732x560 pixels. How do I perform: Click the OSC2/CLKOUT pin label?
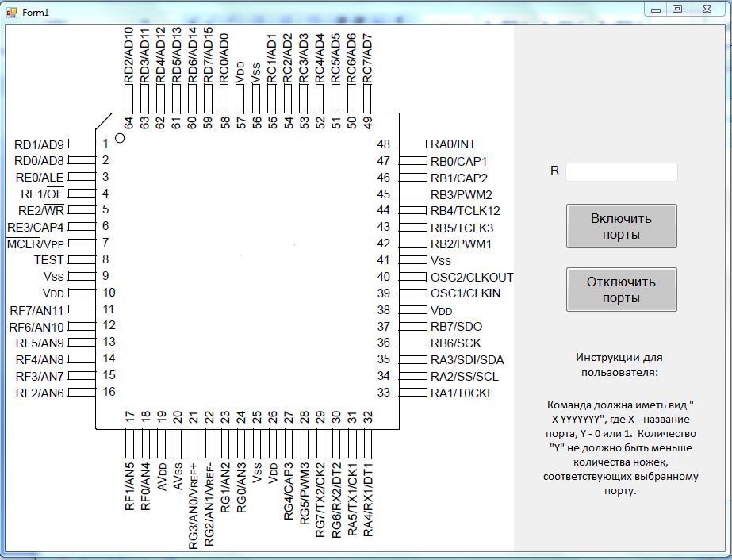[x=472, y=278]
